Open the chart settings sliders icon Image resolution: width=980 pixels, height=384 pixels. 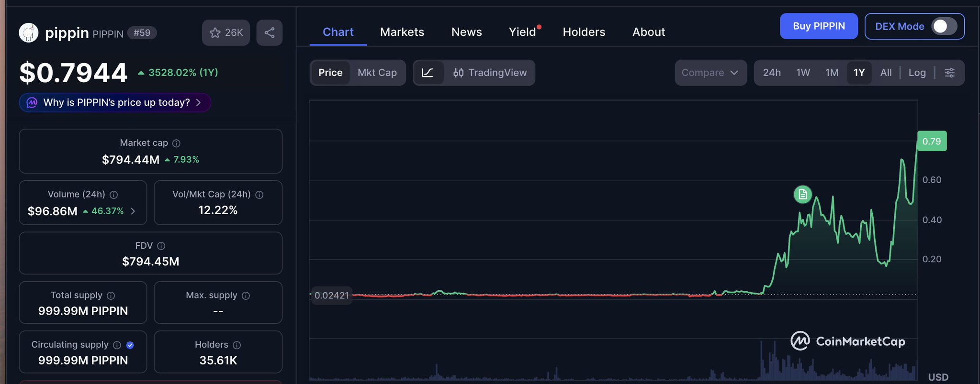click(950, 73)
